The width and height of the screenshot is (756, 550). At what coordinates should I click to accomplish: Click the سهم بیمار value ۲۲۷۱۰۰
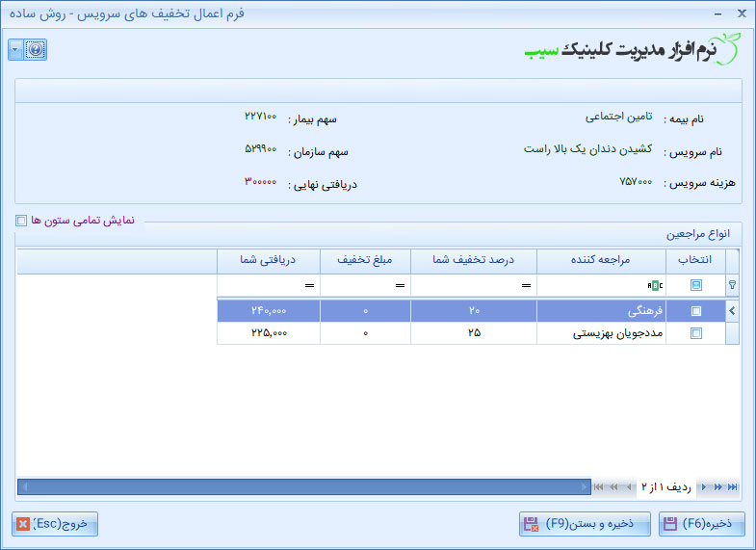(x=261, y=117)
